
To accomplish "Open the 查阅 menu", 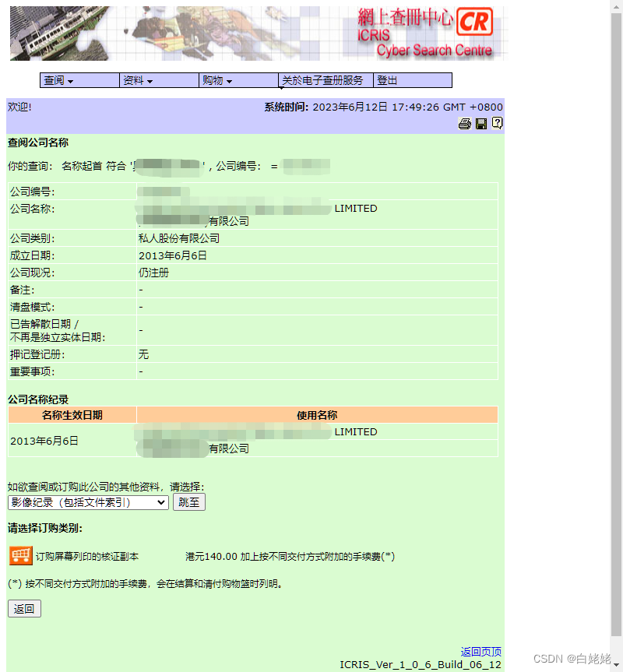I will [x=79, y=80].
